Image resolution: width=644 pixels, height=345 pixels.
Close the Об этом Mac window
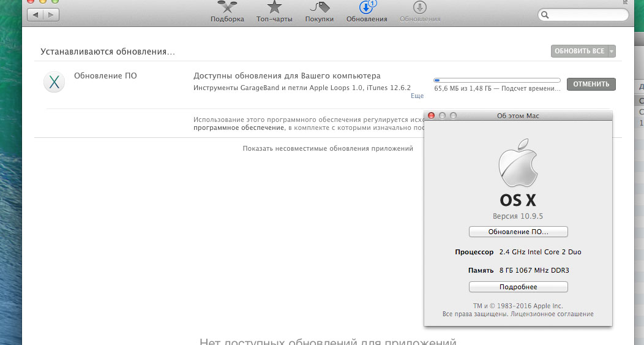tap(431, 116)
